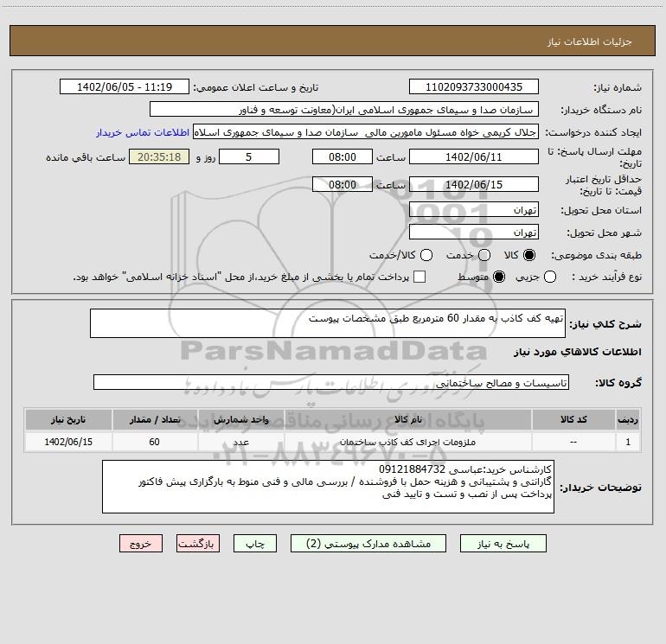Click the table date cell 1402/06/15
The image size is (666, 644).
click(x=68, y=442)
